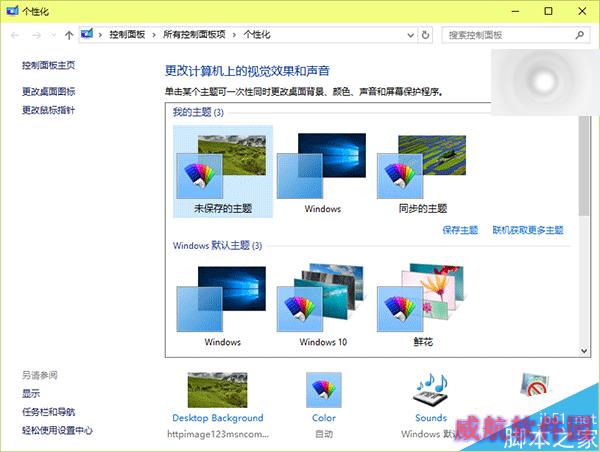
Task: Open the screen saver icon
Action: click(x=535, y=385)
